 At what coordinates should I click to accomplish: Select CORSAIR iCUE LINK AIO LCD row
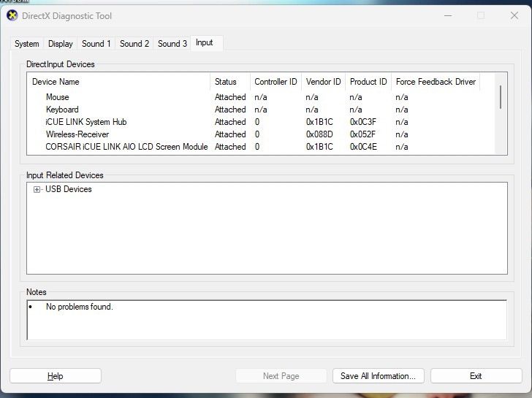126,147
